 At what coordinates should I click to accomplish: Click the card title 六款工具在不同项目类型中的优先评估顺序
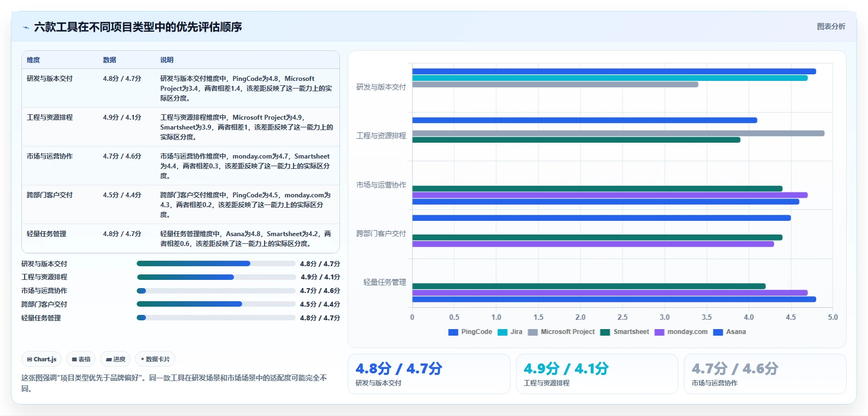138,27
